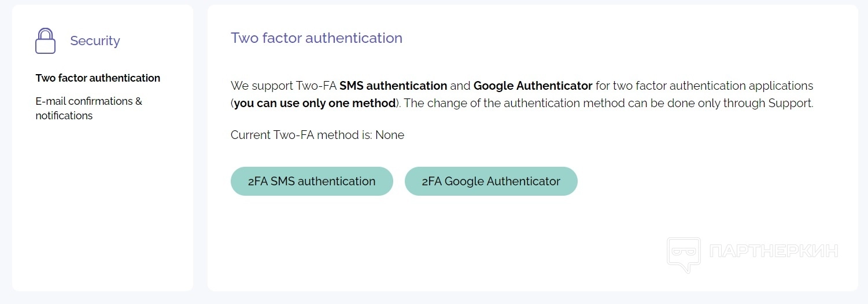Image resolution: width=868 pixels, height=304 pixels.
Task: Click bold "you can use only one method" text
Action: coord(315,104)
